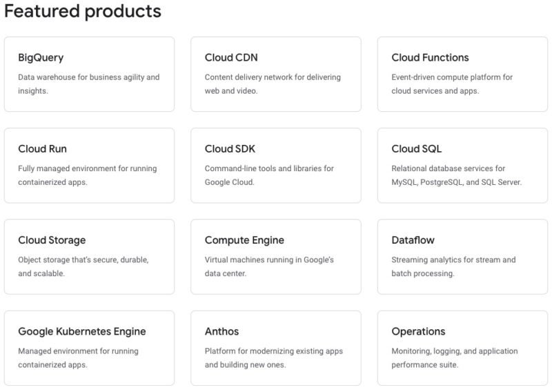Open the Cloud CDN product card
Image resolution: width=552 pixels, height=392 pixels.
(275, 74)
